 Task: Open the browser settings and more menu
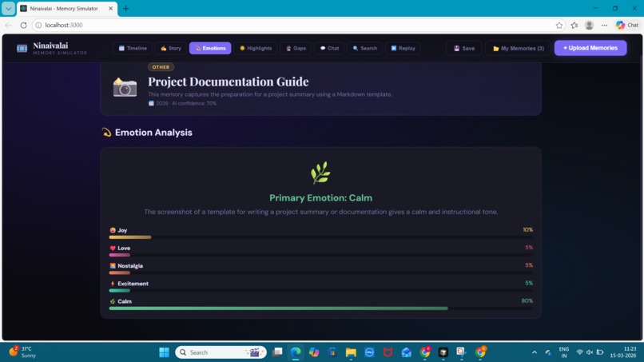pyautogui.click(x=604, y=25)
